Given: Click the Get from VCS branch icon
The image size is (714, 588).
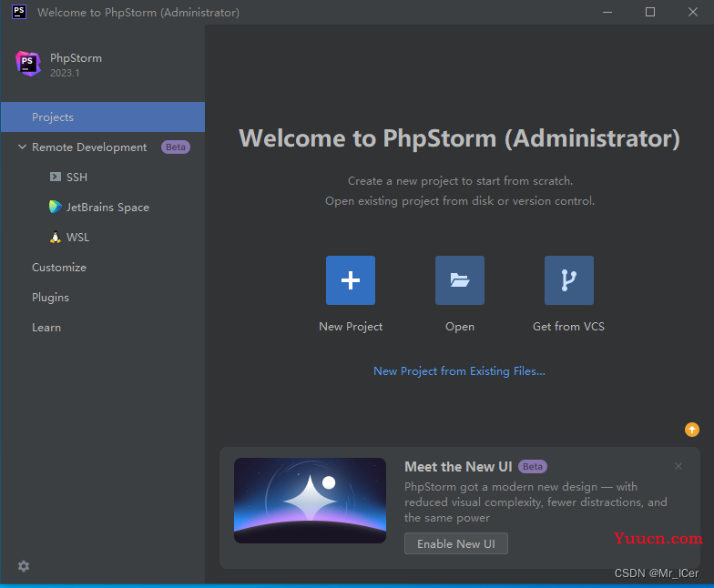Looking at the screenshot, I should pyautogui.click(x=568, y=280).
